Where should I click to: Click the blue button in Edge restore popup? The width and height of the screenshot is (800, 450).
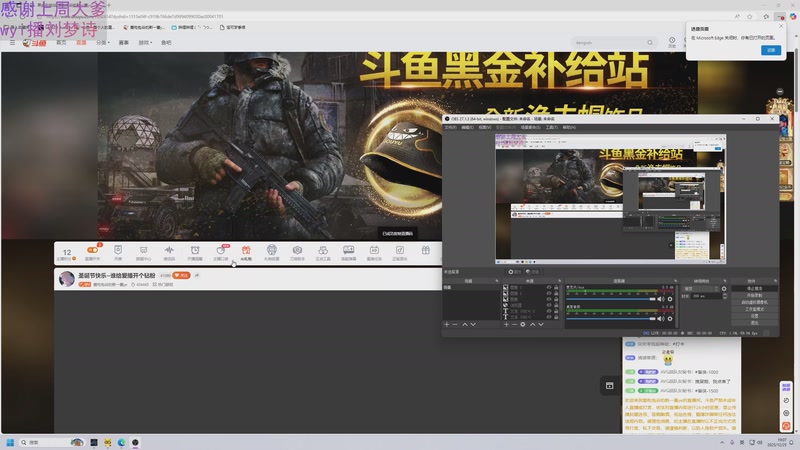[769, 49]
